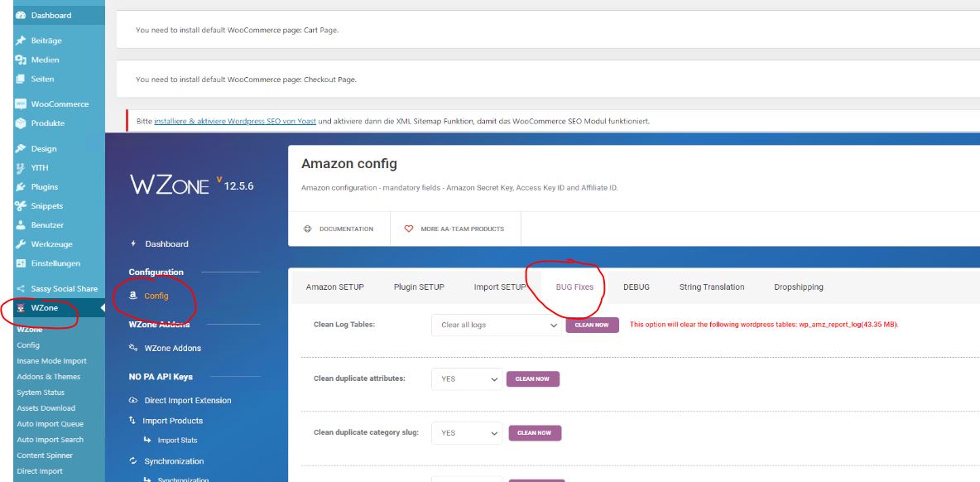Viewport: 980px width, 482px height.
Task: Click Clean Now for duplicate attributes
Action: point(532,378)
